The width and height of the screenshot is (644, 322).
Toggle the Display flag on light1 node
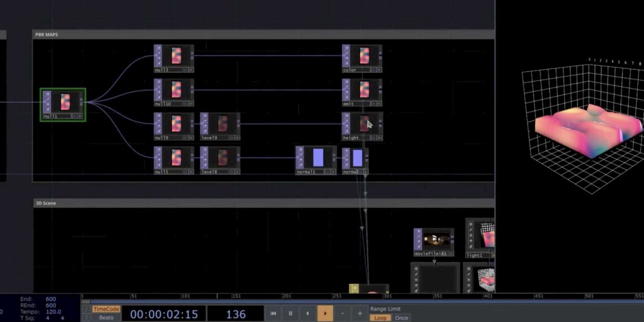click(x=469, y=224)
